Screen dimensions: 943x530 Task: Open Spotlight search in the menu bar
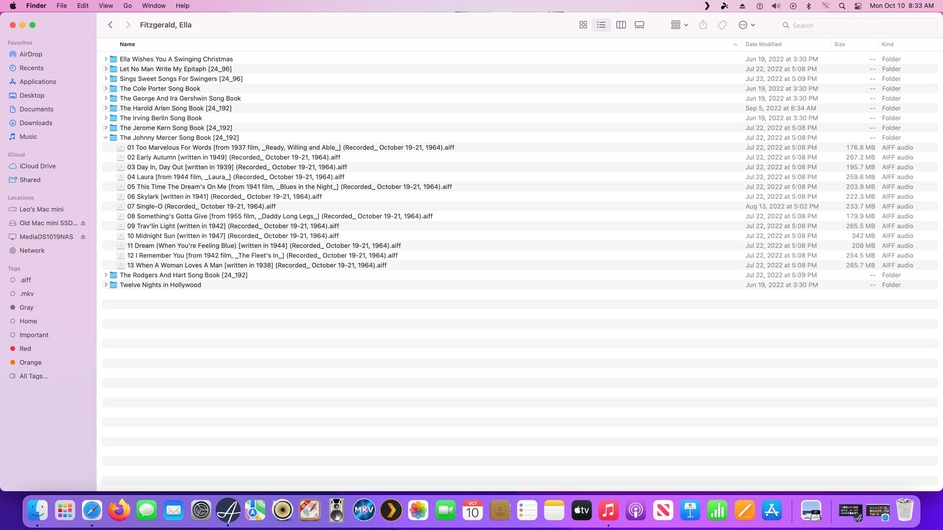click(x=842, y=5)
